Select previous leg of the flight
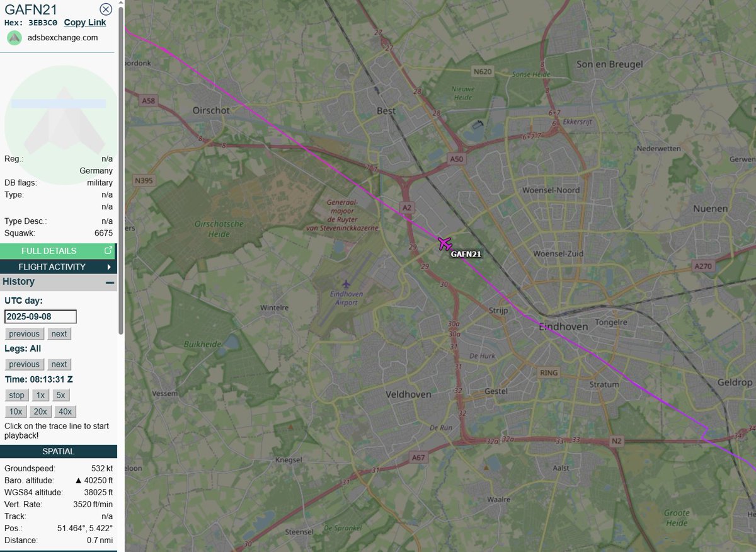 (24, 364)
